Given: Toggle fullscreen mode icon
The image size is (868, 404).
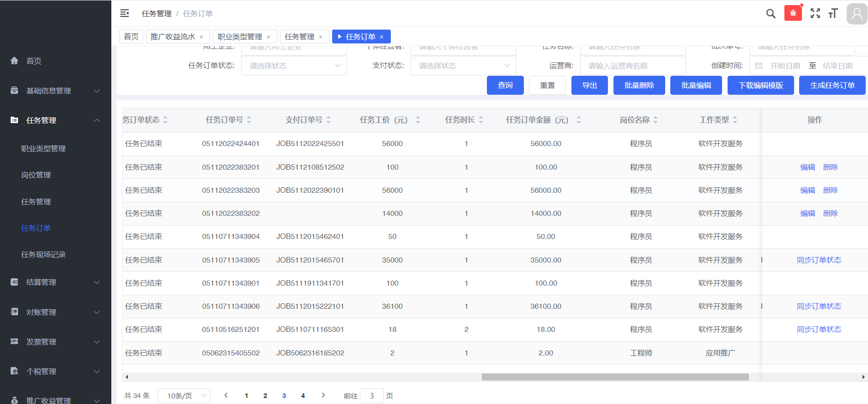Looking at the screenshot, I should [815, 13].
